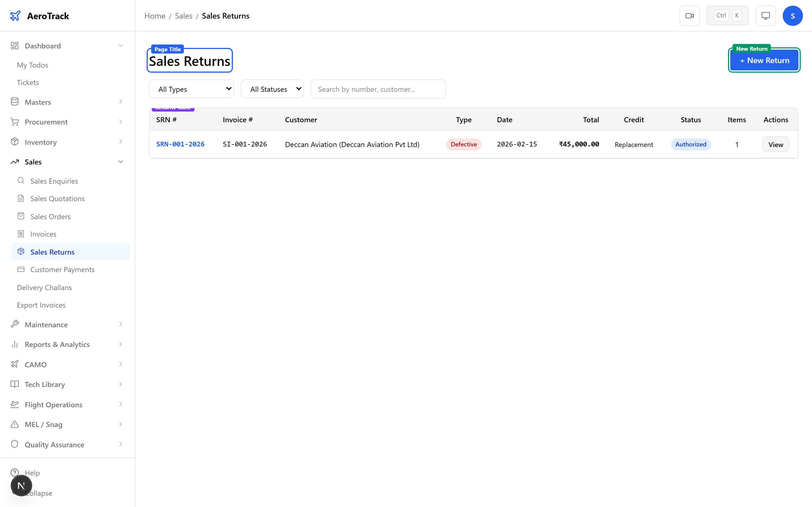Open the Invoices icon in Sales menu
812x507 pixels.
(21, 234)
